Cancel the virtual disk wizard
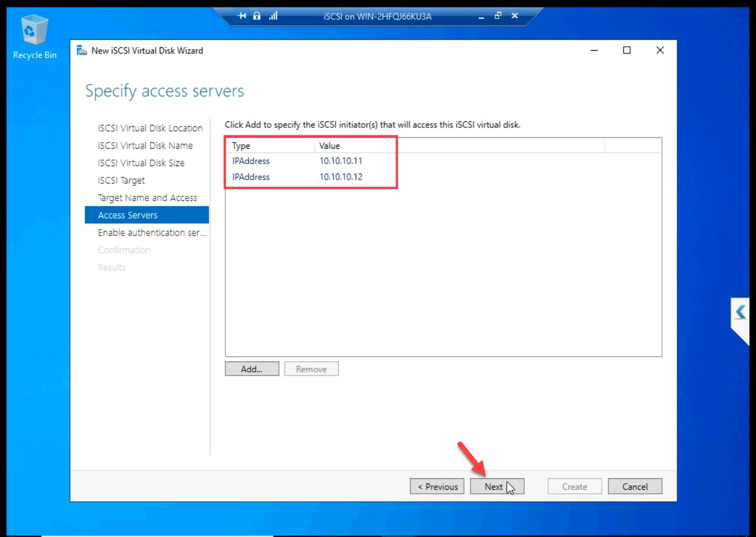 tap(635, 486)
